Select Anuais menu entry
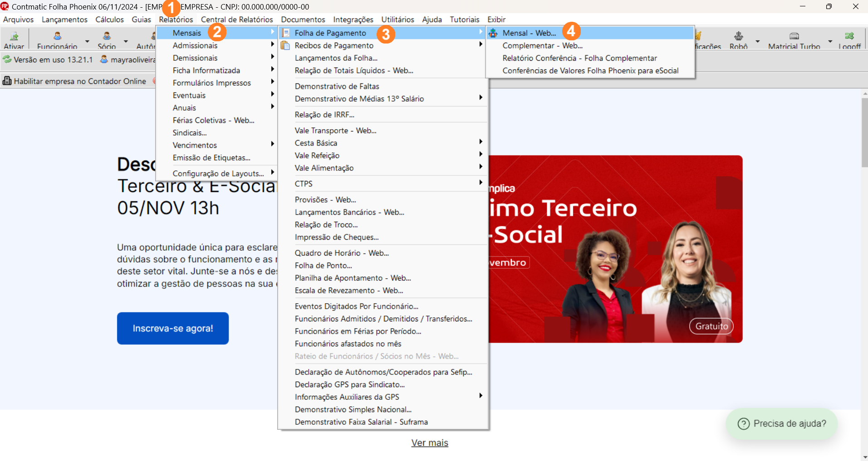 pos(216,107)
